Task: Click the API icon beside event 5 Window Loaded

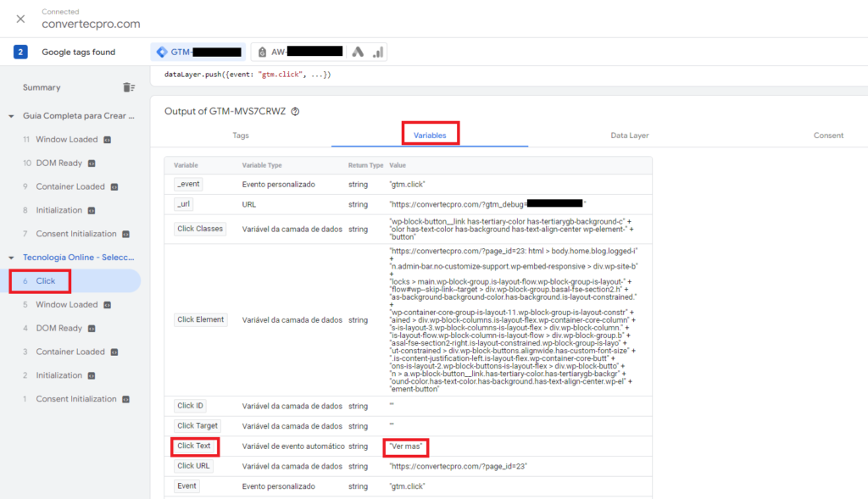Action: click(108, 305)
